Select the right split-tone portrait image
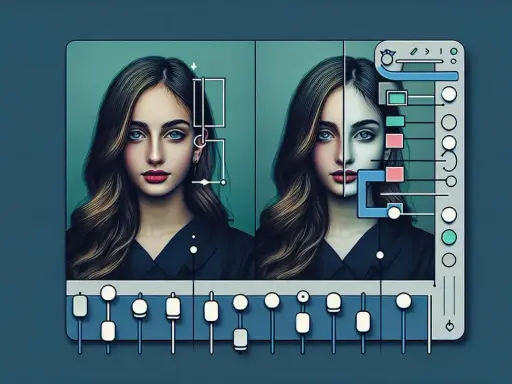Viewport: 512px width, 384px height. [x=345, y=160]
